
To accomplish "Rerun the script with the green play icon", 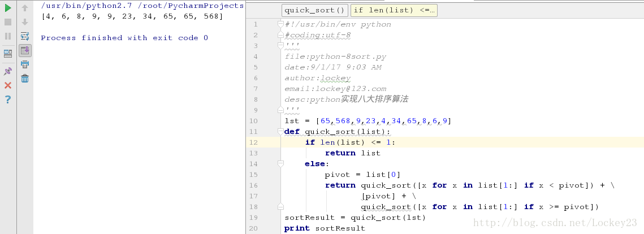I will click(8, 8).
